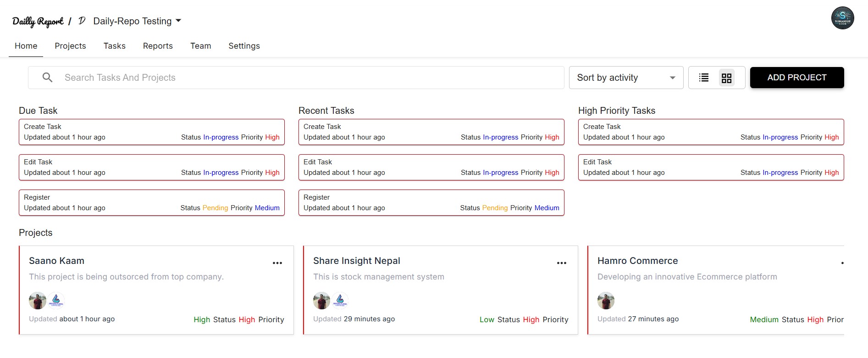Open Create Task under Due Task
868x358 pixels.
coord(151,132)
